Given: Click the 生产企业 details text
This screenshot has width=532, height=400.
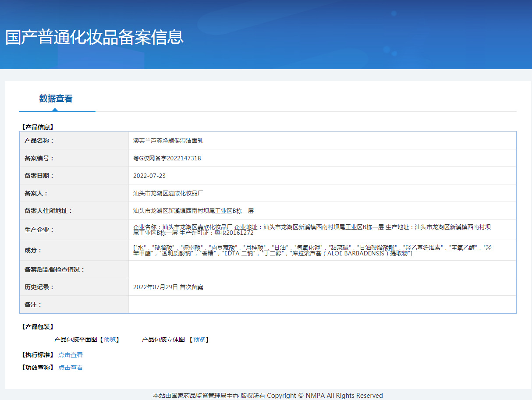Looking at the screenshot, I should pyautogui.click(x=312, y=230).
